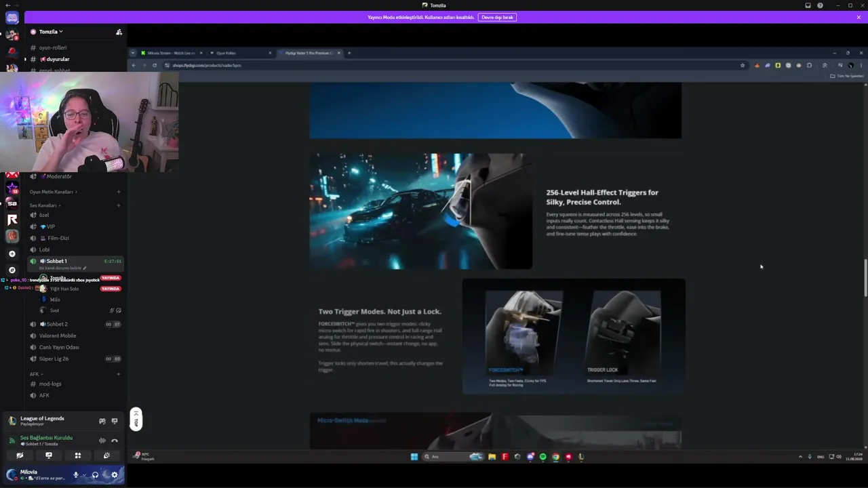Add channel to Ses Kanalları category

tap(119, 205)
